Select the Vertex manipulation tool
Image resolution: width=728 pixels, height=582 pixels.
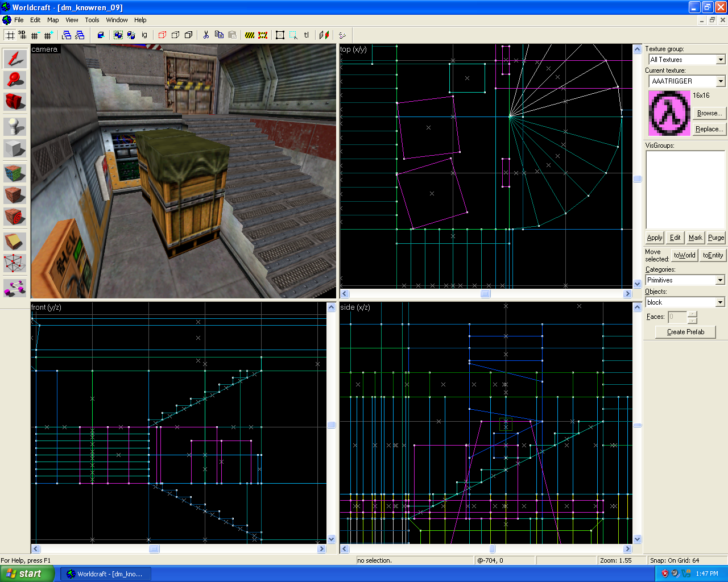click(15, 263)
